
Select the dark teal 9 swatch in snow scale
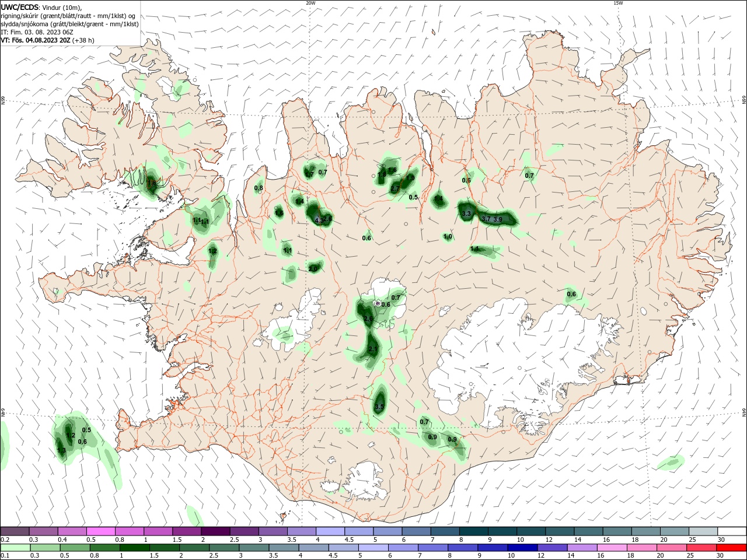point(502,531)
